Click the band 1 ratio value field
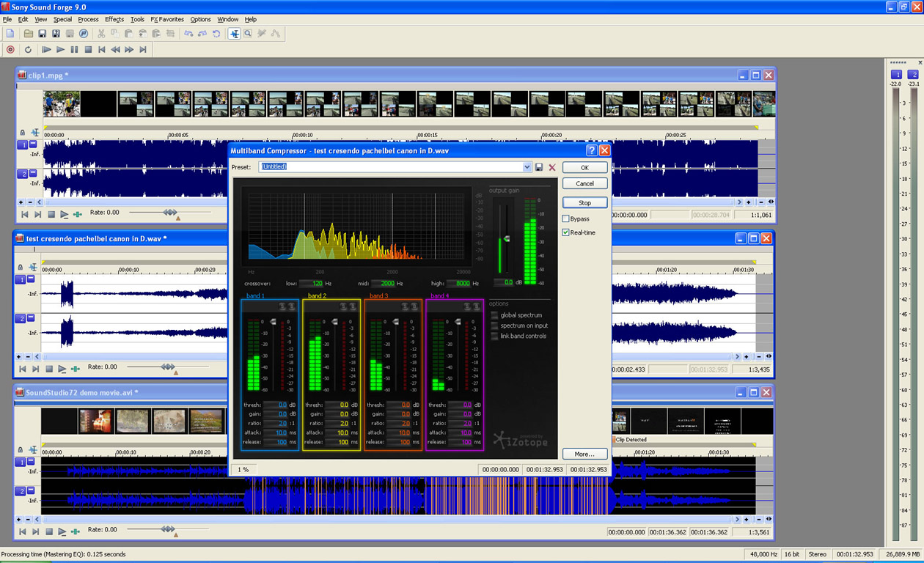Viewport: 924px width, 563px height. (276, 423)
